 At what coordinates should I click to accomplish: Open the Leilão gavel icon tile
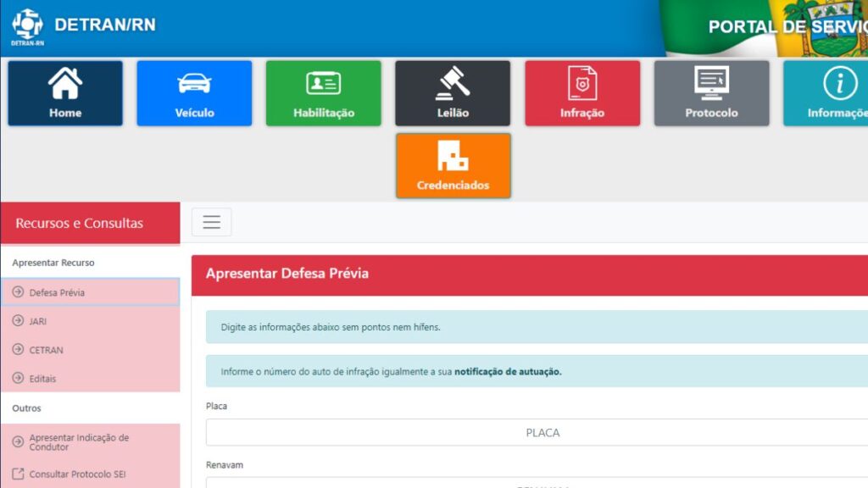453,93
